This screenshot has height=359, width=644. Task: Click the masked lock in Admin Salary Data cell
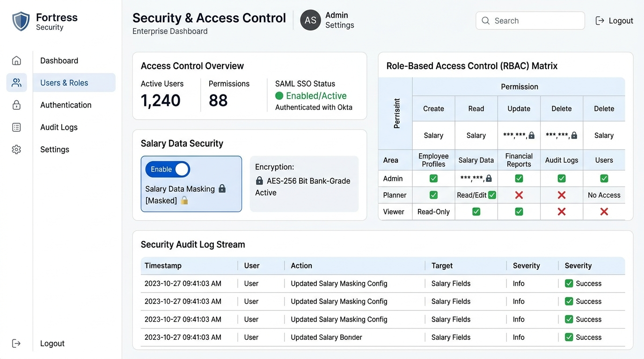pos(489,178)
